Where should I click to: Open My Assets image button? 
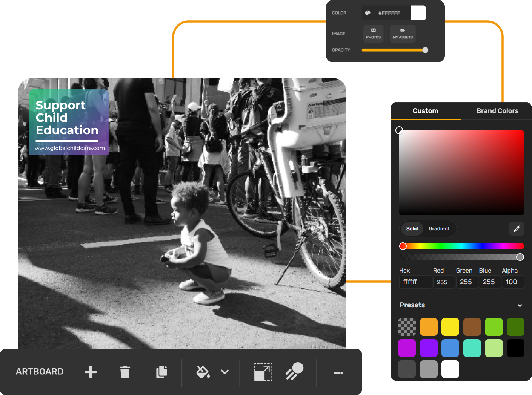(403, 34)
